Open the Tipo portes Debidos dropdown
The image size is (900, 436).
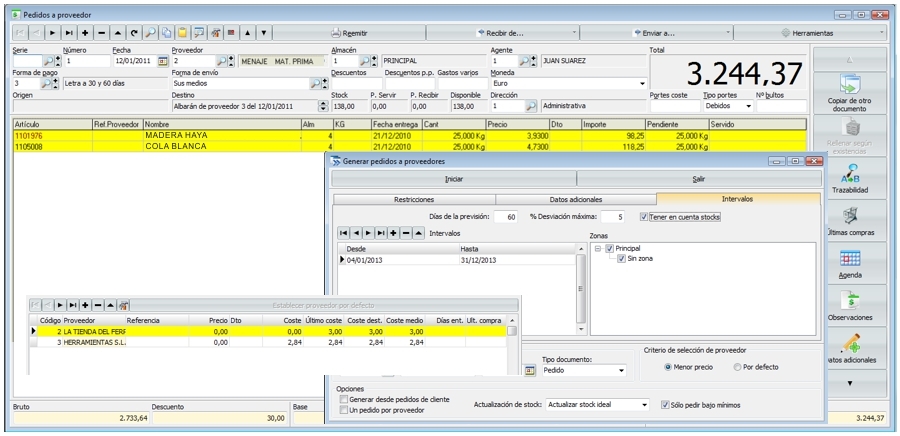pyautogui.click(x=748, y=106)
